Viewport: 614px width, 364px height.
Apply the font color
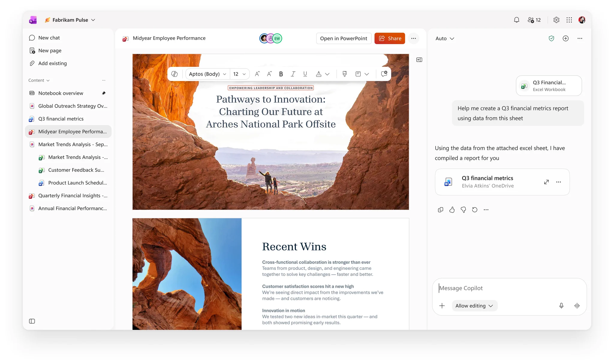tap(319, 74)
